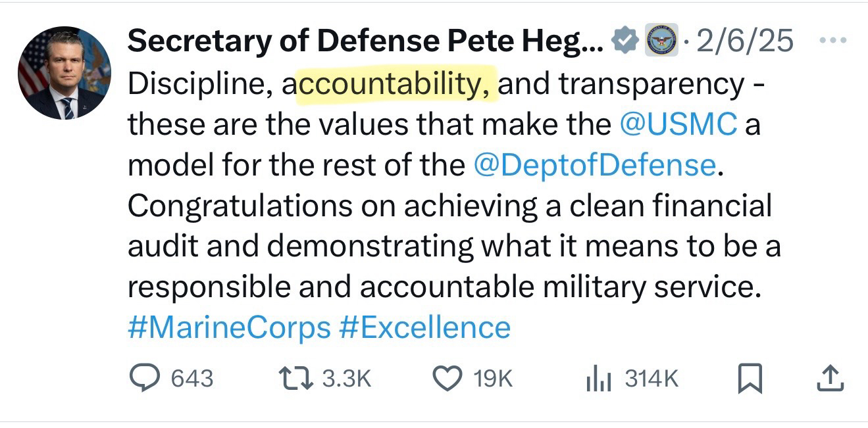868x428 pixels.
Task: Retweet the post using the repost arrows icon
Action: click(x=294, y=378)
